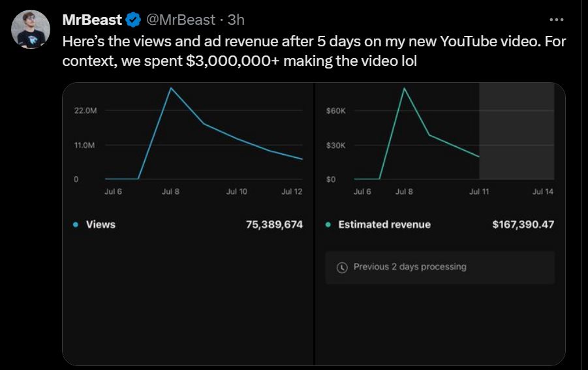This screenshot has width=588, height=370.
Task: Select the peak of the revenue chart line
Action: [x=404, y=88]
